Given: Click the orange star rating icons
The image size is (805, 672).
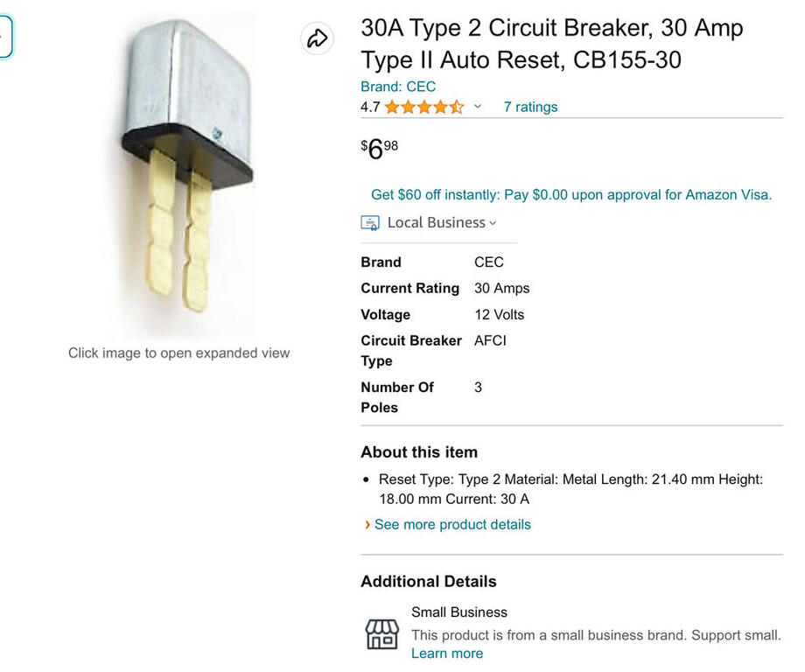Looking at the screenshot, I should coord(423,108).
